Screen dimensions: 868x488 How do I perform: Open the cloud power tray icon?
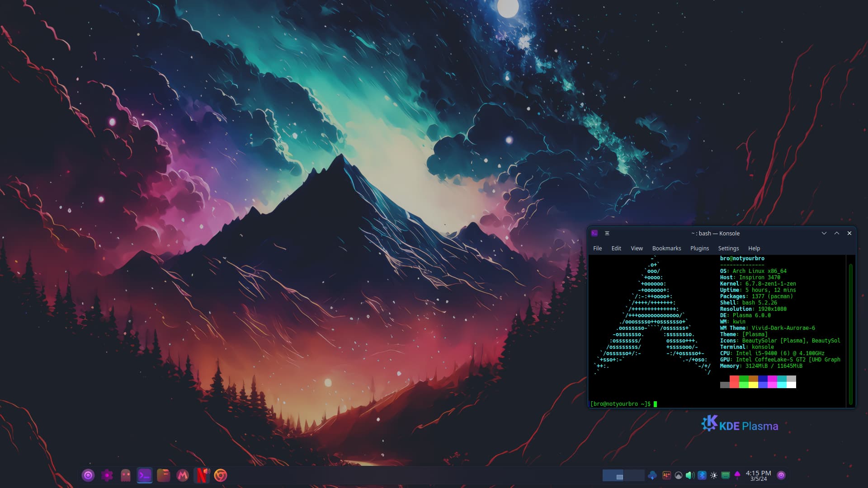coord(652,475)
